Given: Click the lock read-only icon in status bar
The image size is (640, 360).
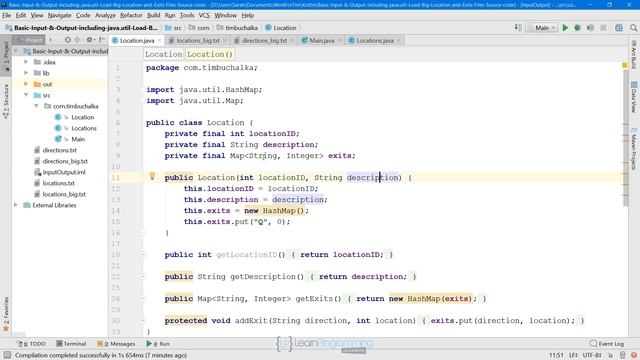Looking at the screenshot, I should pos(611,355).
